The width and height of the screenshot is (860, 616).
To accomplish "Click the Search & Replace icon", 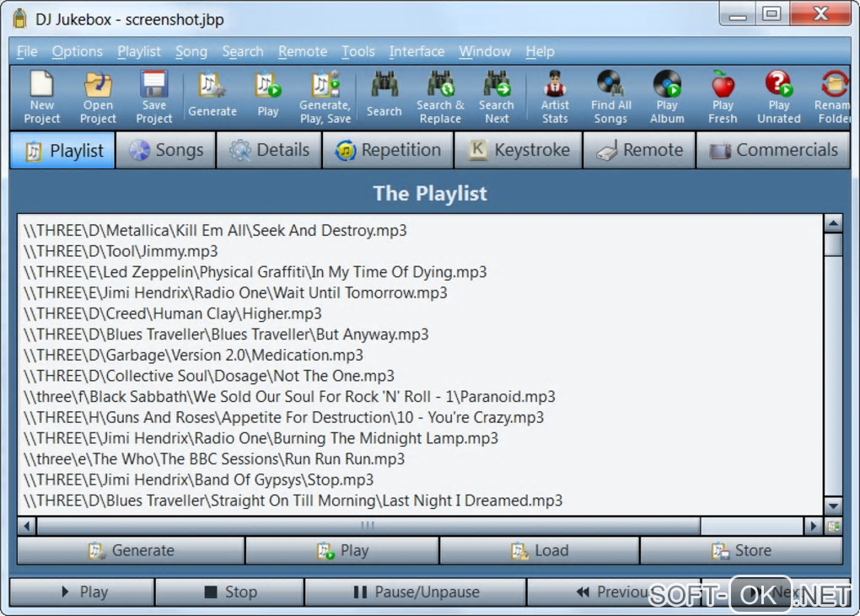I will point(440,97).
